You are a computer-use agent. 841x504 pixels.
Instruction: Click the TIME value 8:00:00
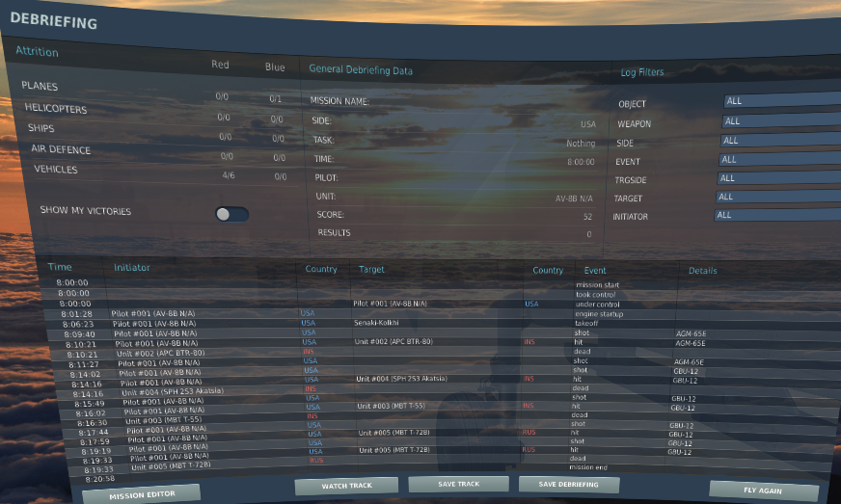click(x=581, y=162)
